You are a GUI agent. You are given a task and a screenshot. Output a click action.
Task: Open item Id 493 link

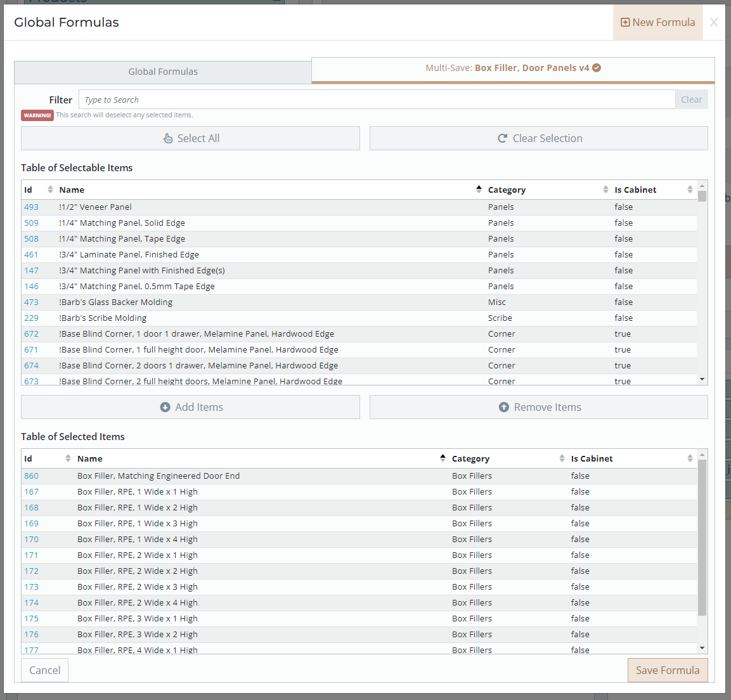[x=31, y=207]
